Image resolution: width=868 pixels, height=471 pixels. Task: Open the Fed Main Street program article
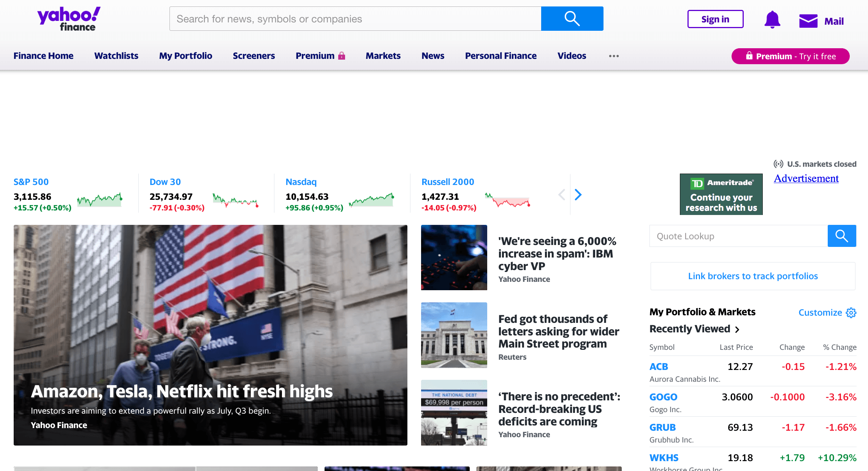pos(559,331)
